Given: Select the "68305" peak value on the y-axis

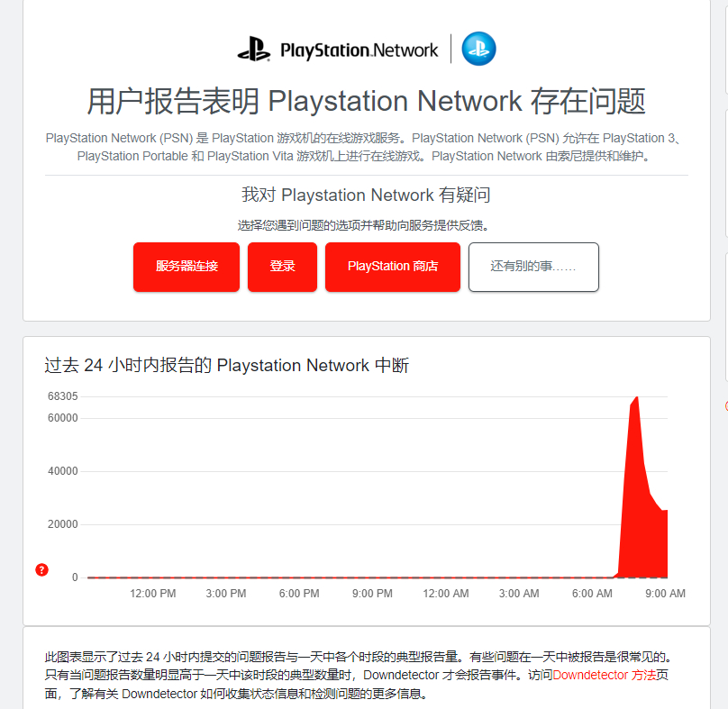Looking at the screenshot, I should [64, 395].
